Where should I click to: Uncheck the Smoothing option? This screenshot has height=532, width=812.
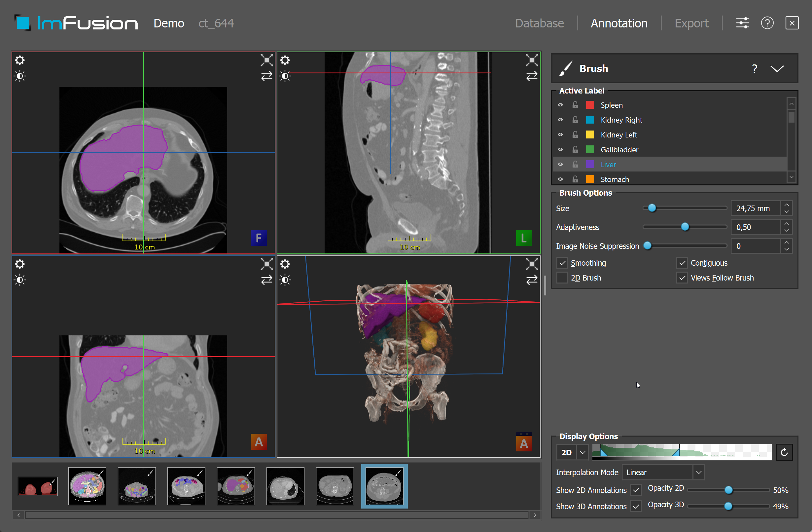[x=562, y=263]
